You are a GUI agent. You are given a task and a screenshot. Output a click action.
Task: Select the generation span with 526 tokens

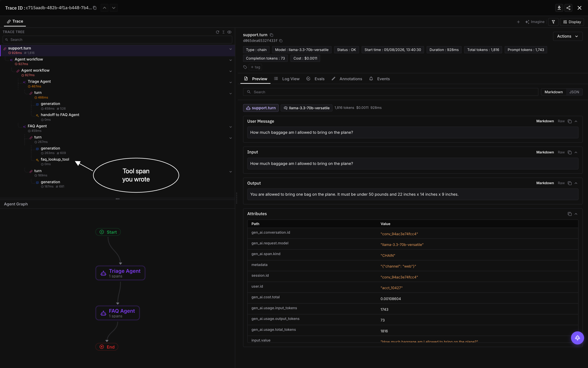tap(50, 104)
